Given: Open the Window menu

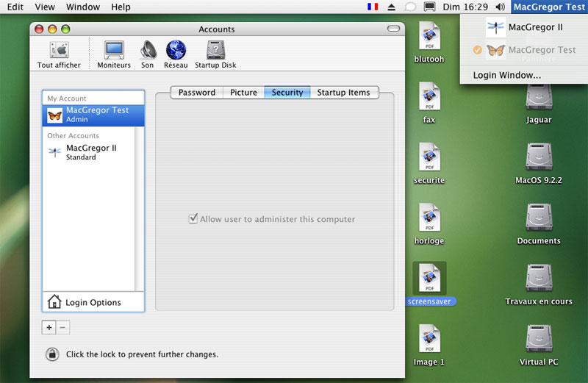Looking at the screenshot, I should pos(83,7).
